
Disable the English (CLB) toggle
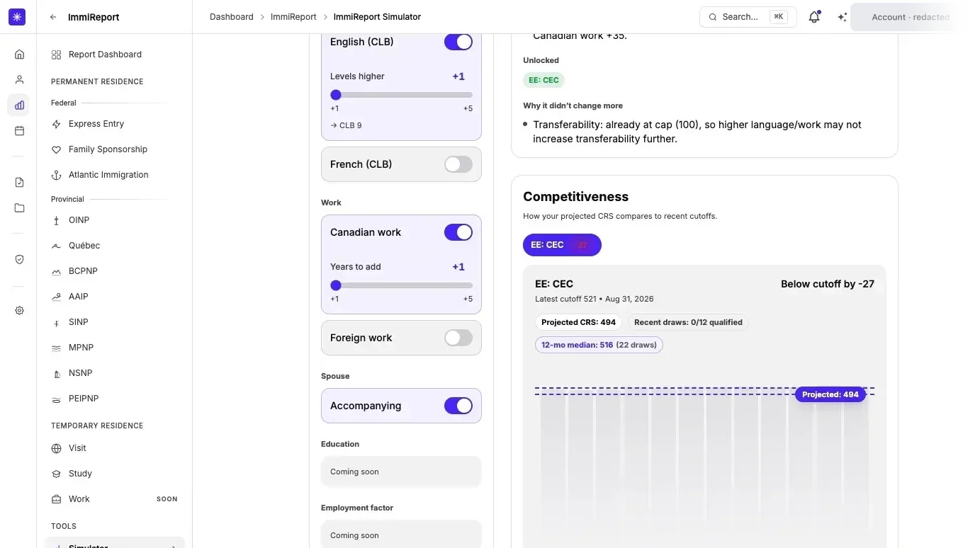pos(458,42)
